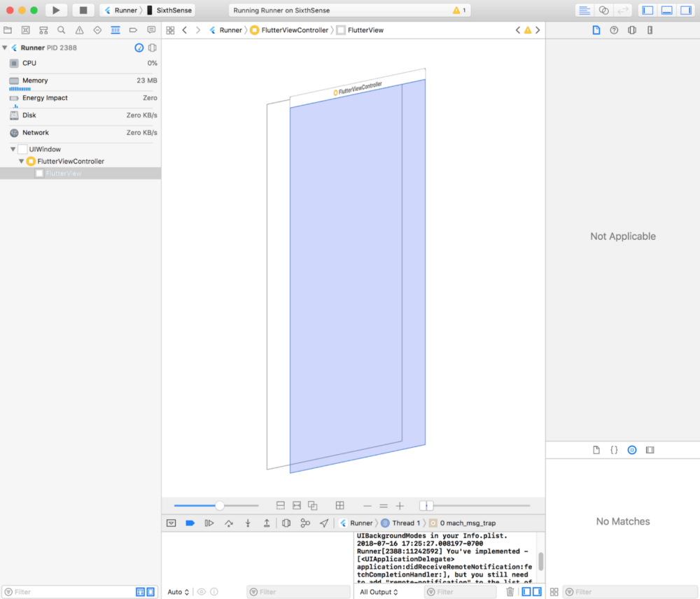Open the Find navigator search tab

62,30
